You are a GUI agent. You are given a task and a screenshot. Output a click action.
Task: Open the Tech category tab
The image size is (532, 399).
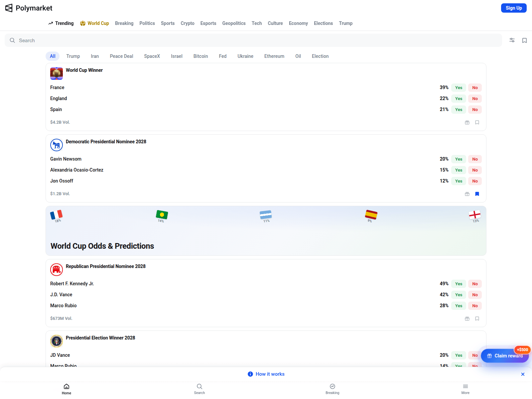pyautogui.click(x=257, y=23)
